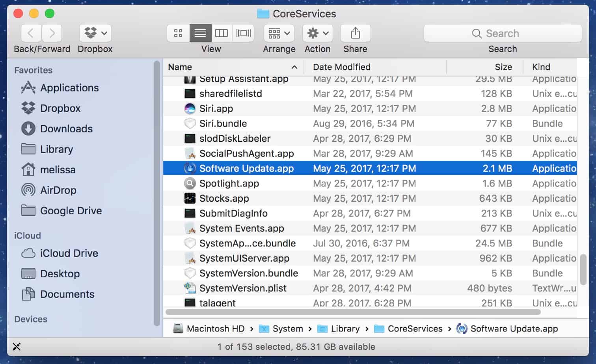Click the Favorites section header
This screenshot has height=364, width=596.
point(33,70)
